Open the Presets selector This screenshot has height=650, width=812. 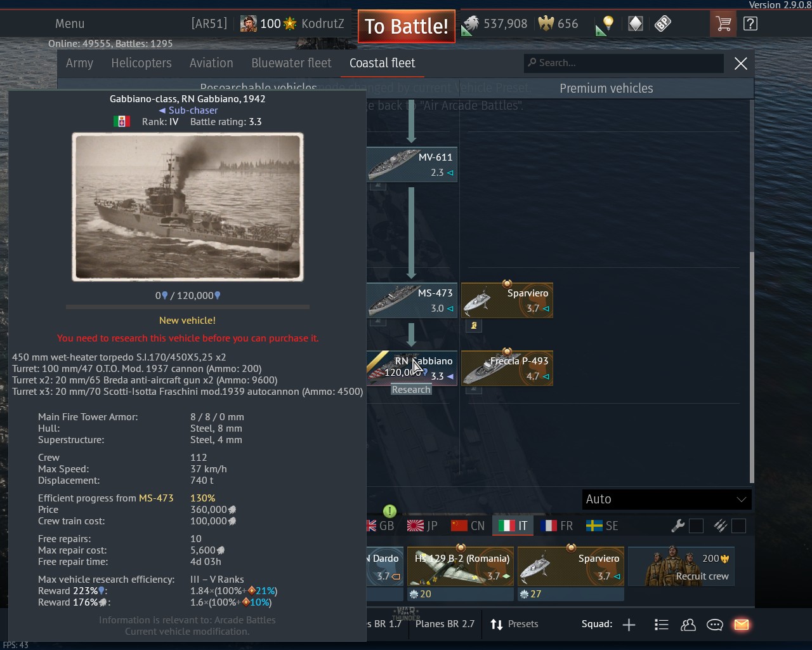[514, 624]
